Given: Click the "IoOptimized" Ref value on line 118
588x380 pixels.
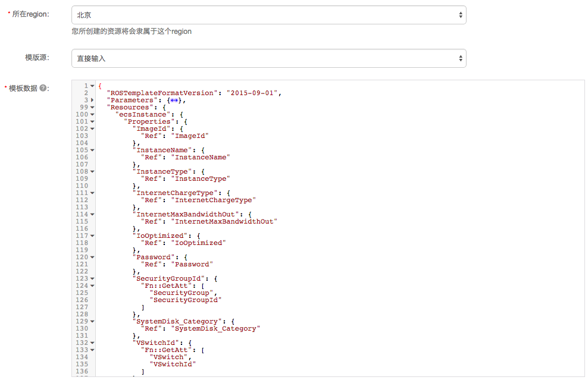Looking at the screenshot, I should coord(199,243).
